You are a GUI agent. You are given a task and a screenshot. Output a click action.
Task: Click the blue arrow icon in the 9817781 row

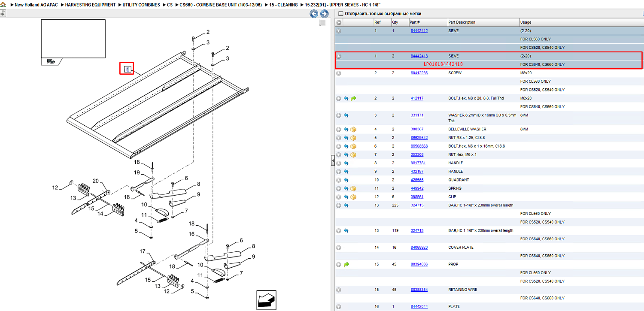tap(346, 163)
